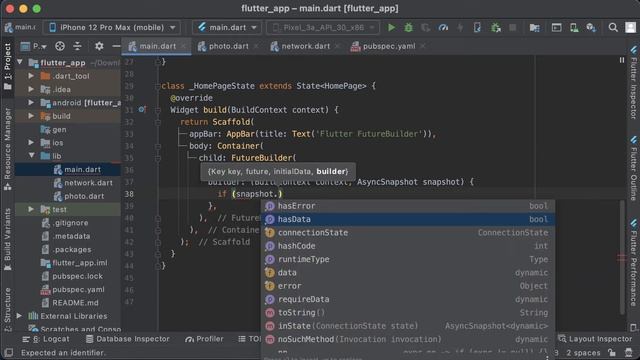Click the override gutter icon on line 31
The height and width of the screenshot is (360, 640).
[x=142, y=109]
